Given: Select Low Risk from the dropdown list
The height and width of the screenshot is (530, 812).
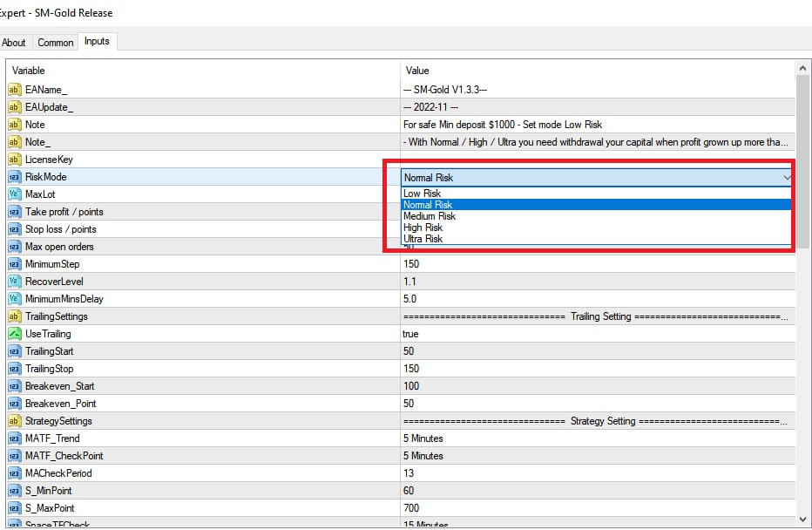Looking at the screenshot, I should 597,194.
